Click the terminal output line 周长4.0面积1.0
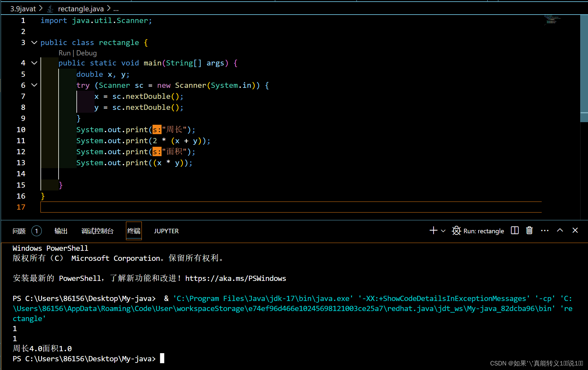The width and height of the screenshot is (588, 370). [42, 349]
